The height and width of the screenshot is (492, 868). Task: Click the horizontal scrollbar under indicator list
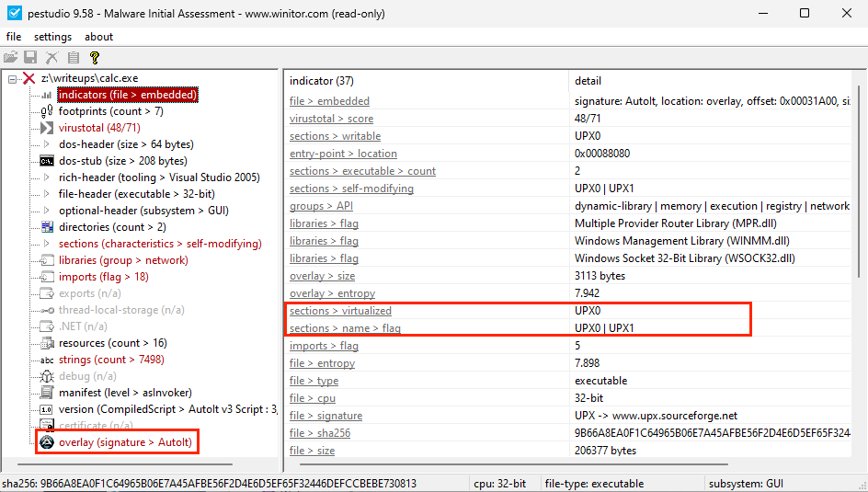[513, 464]
